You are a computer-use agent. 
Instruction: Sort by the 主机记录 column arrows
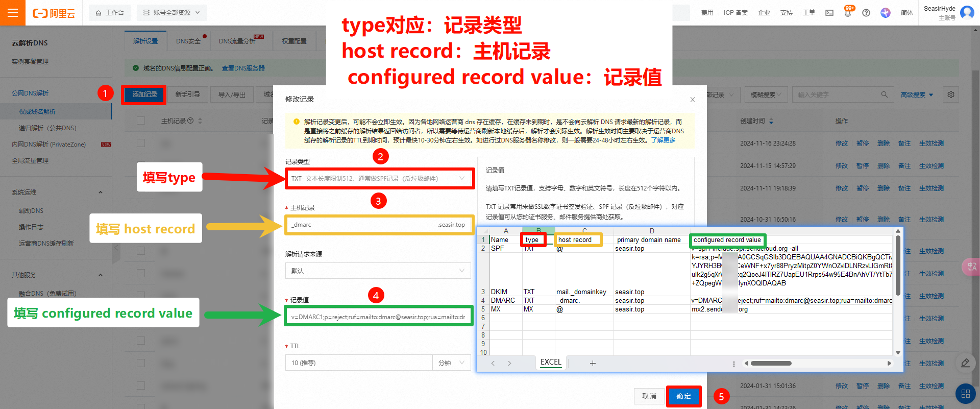click(x=200, y=121)
